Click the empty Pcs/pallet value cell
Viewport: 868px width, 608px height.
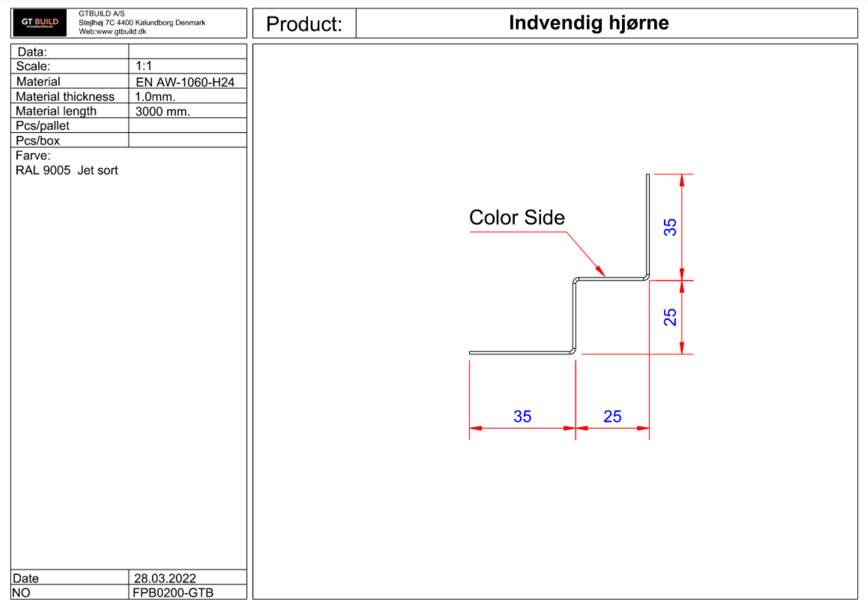pyautogui.click(x=188, y=125)
